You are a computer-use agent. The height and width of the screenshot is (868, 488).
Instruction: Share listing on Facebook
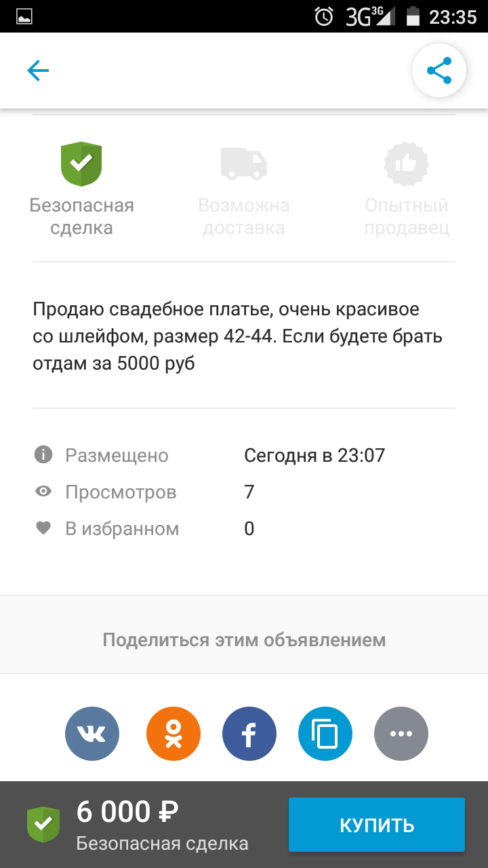pos(249,734)
